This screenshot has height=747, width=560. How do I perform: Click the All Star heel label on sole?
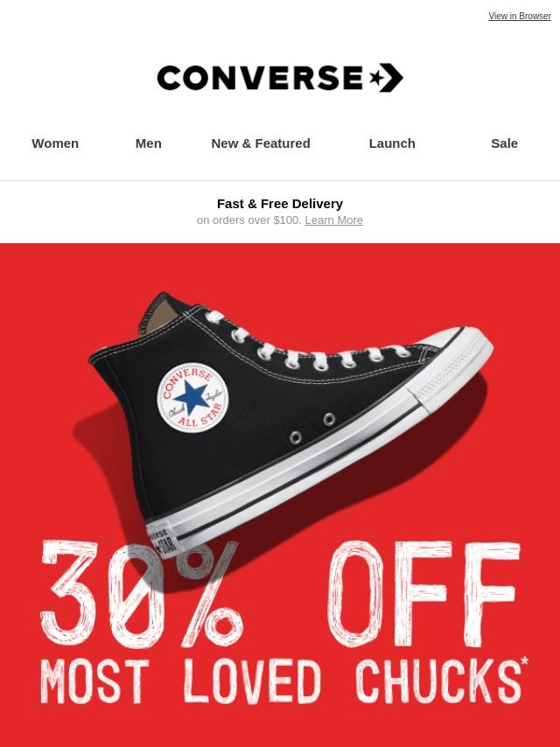pos(162,542)
